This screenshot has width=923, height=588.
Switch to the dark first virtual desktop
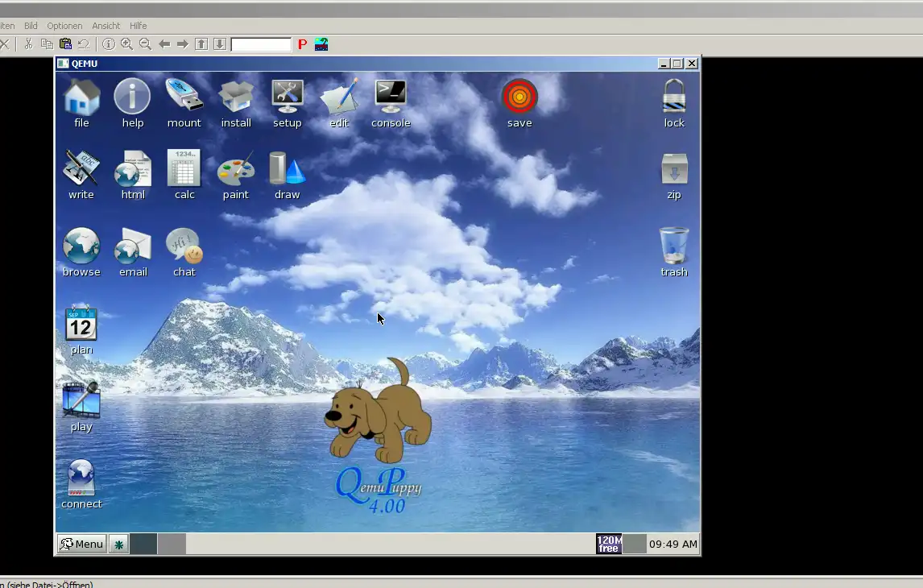(x=143, y=544)
